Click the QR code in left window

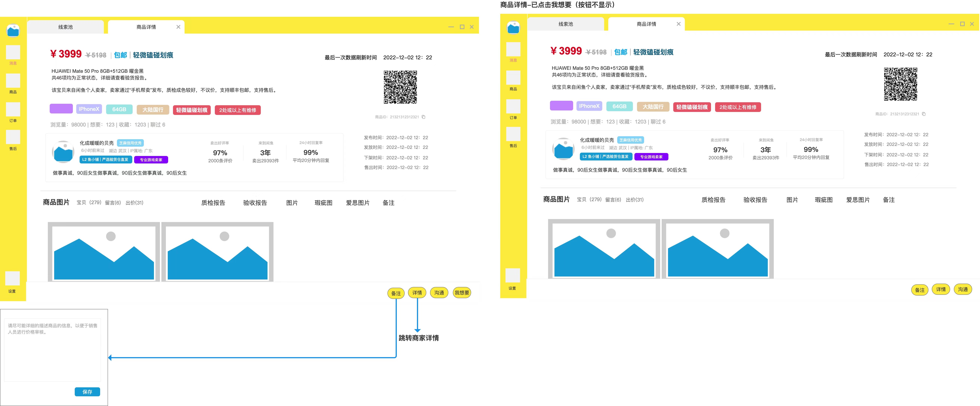coord(400,87)
